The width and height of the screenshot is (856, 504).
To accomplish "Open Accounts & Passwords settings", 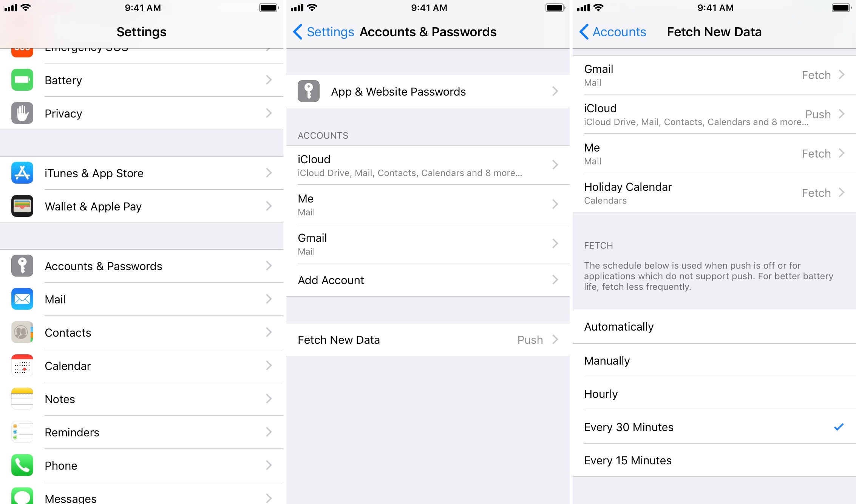I will coord(142,266).
